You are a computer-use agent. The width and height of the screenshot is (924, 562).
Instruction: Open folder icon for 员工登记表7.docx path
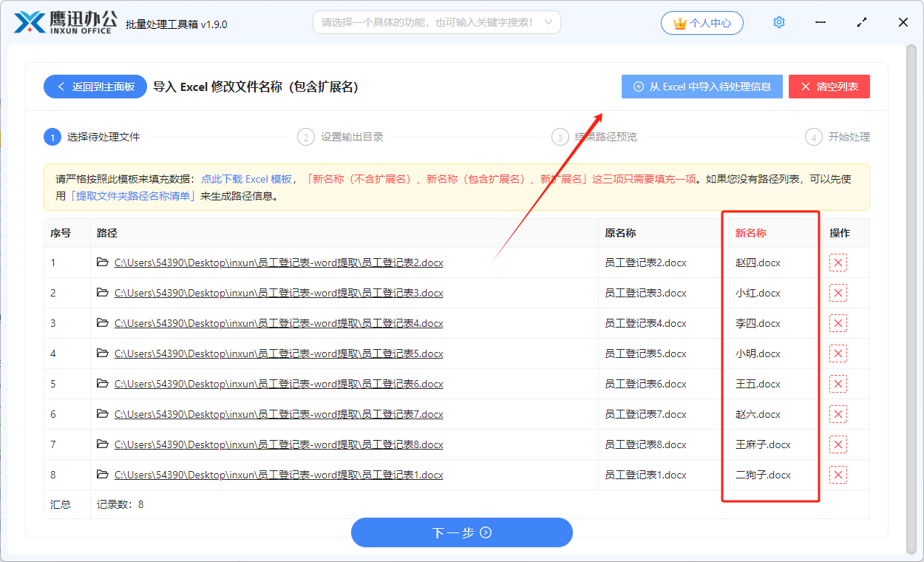(x=102, y=413)
